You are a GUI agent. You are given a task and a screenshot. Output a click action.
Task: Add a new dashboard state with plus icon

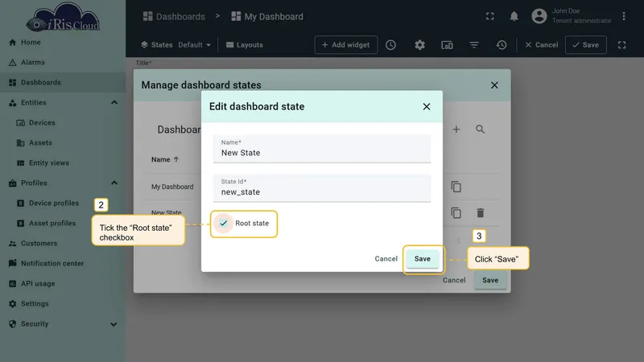pos(456,130)
